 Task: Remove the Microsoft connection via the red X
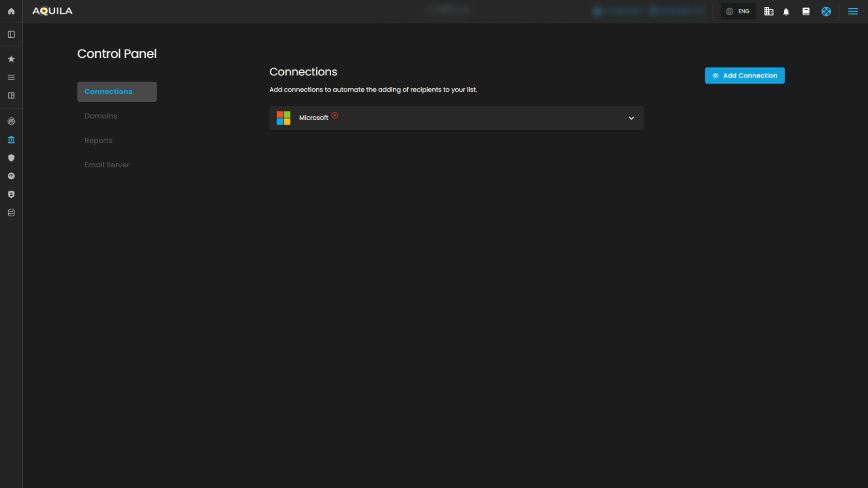335,115
